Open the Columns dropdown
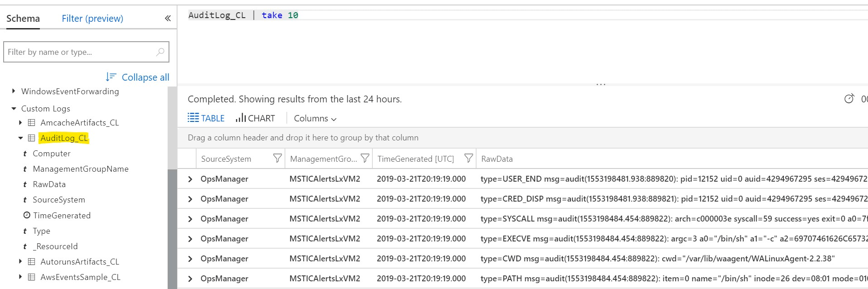The width and height of the screenshot is (868, 289). point(315,118)
